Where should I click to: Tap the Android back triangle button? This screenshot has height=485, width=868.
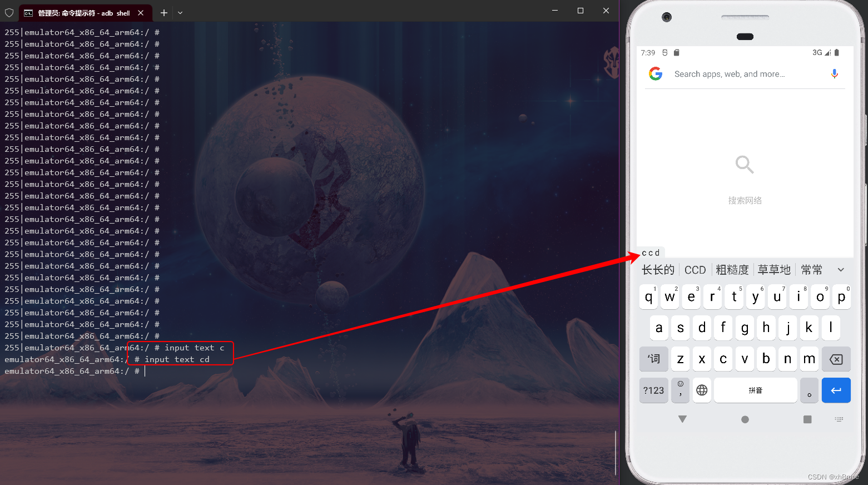point(682,419)
